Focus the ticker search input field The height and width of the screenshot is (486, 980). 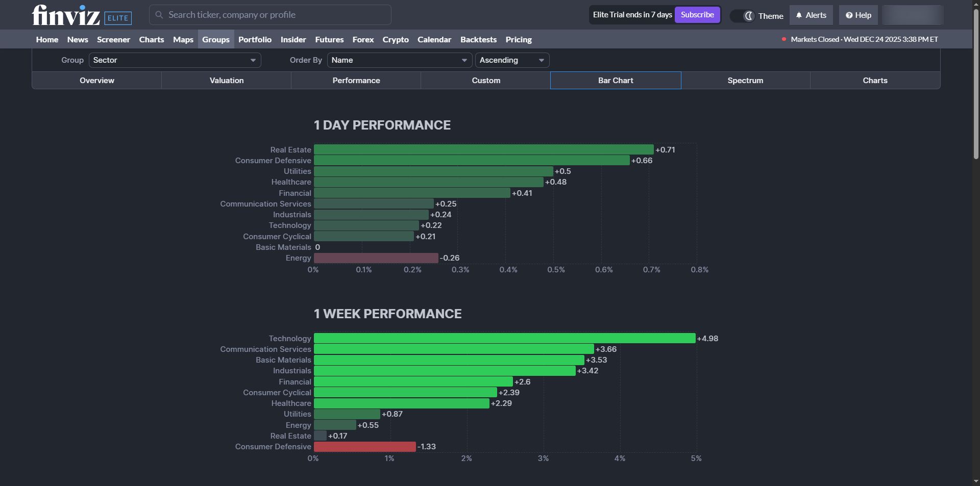tap(270, 15)
